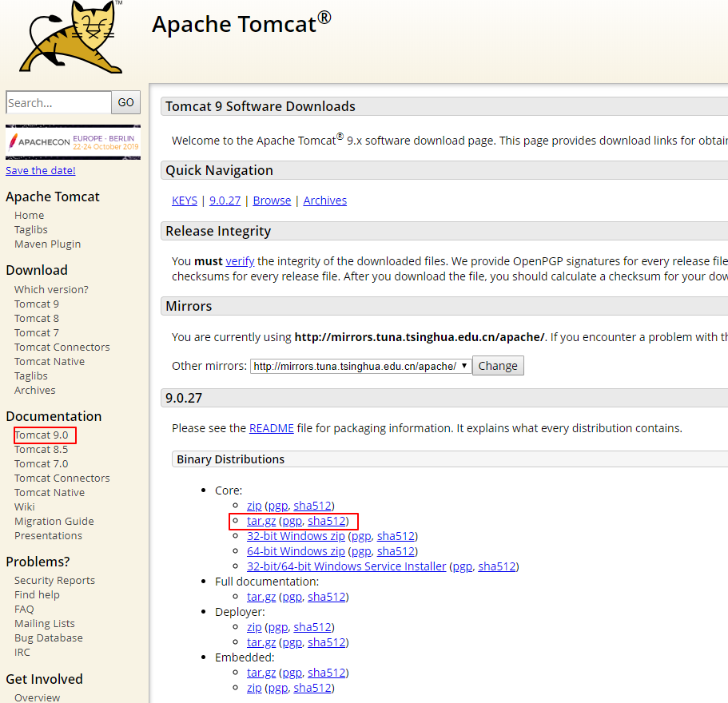This screenshot has height=703, width=728.
Task: Open the pgp signature for Core zip
Action: click(278, 506)
